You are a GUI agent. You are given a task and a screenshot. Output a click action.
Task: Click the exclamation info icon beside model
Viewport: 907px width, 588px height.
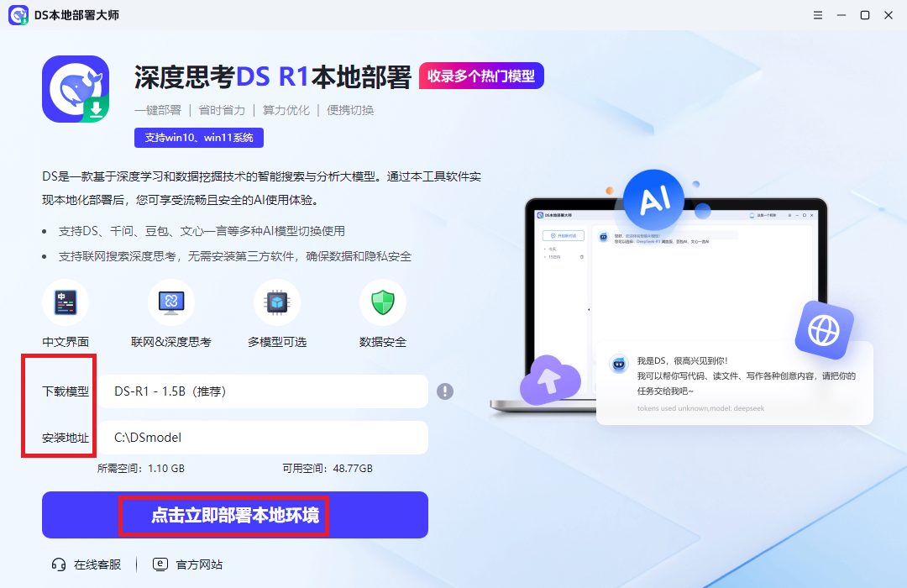pos(445,391)
